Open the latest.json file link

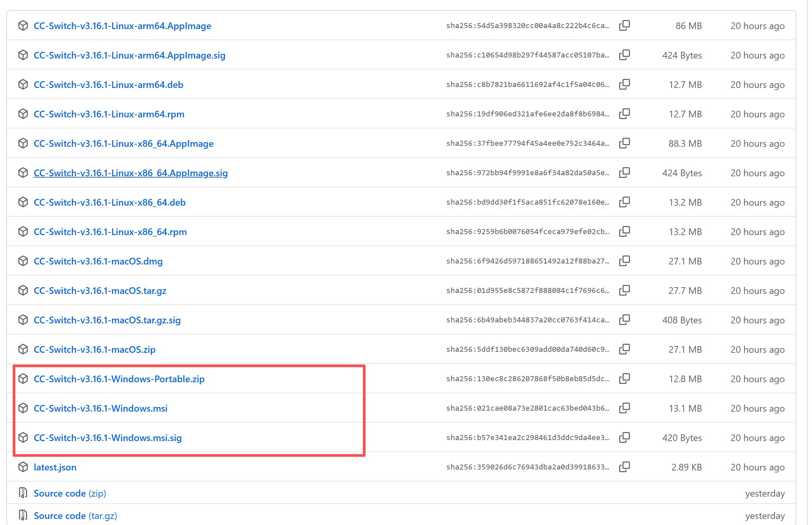[55, 467]
